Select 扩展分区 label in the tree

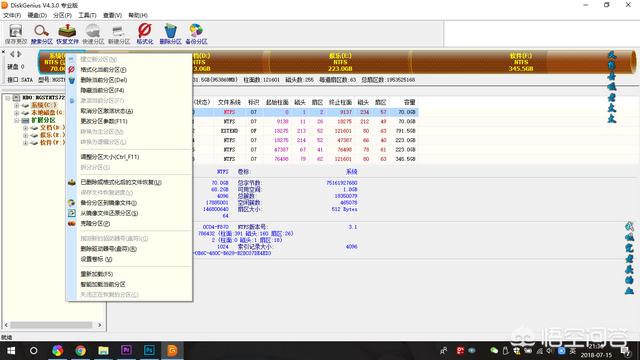(x=43, y=120)
